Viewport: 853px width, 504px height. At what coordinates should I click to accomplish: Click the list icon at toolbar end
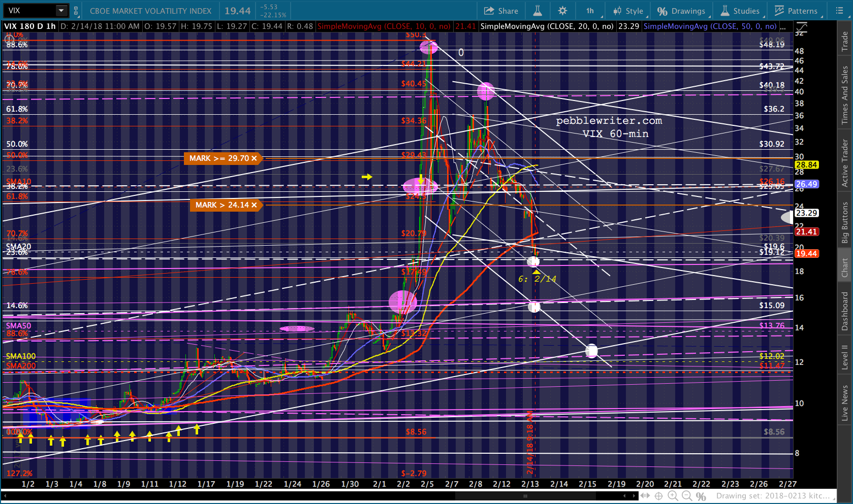point(839,11)
